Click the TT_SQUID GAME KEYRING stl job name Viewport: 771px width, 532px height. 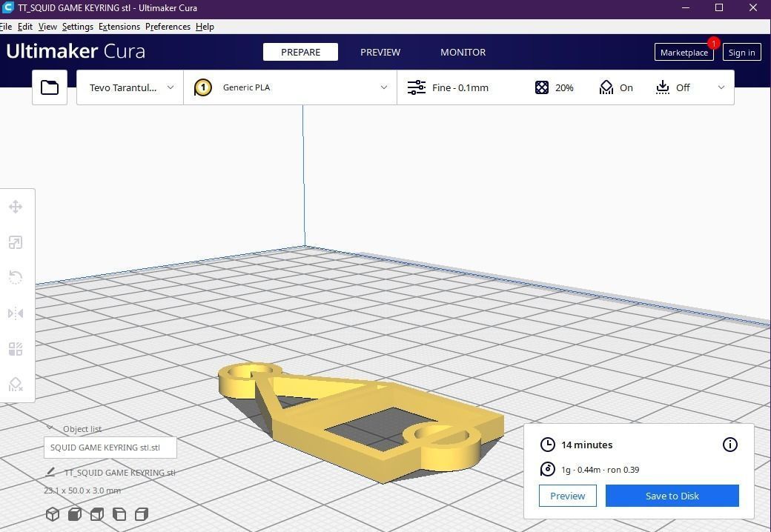[119, 473]
